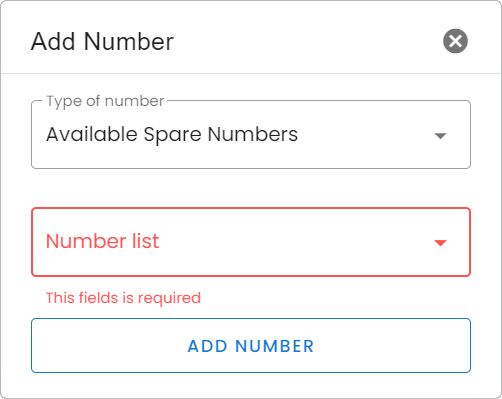Click the red validation error text
The width and height of the screenshot is (502, 399).
[123, 298]
